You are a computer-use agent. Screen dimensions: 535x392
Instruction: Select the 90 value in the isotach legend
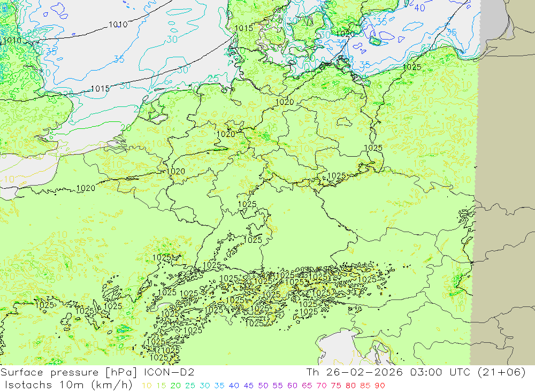pyautogui.click(x=380, y=386)
